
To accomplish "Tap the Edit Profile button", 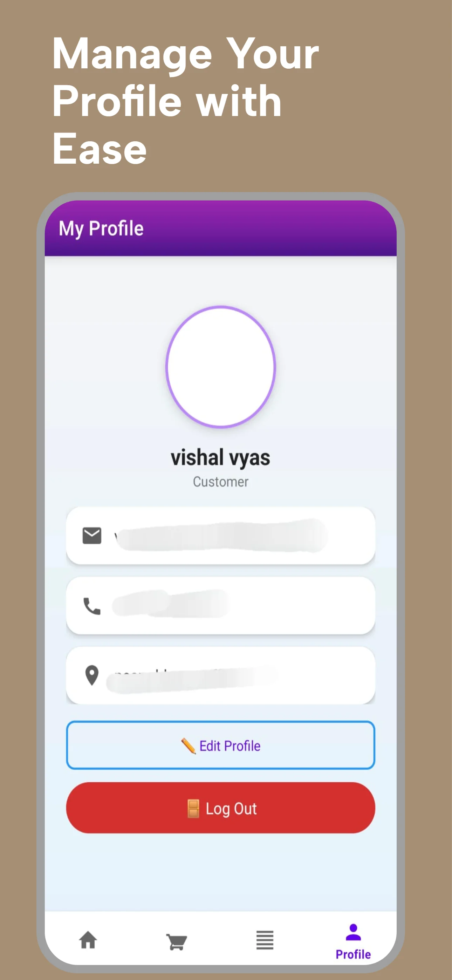I will [221, 745].
